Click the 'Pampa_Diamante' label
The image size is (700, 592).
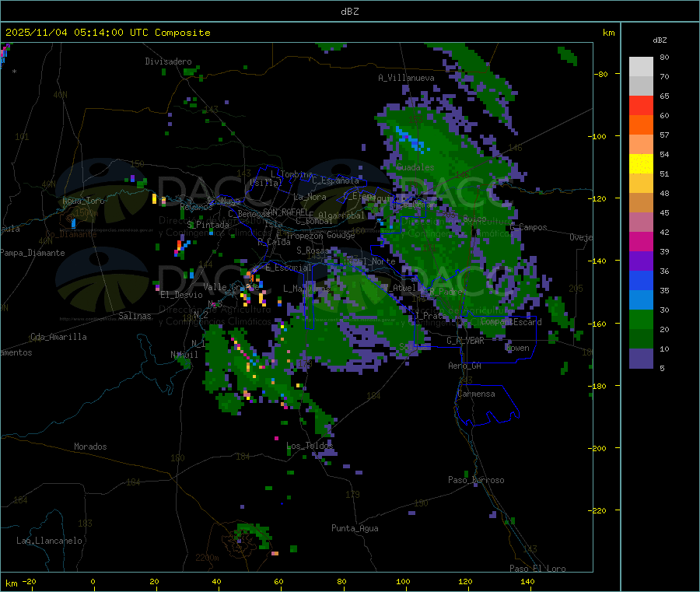(x=33, y=253)
